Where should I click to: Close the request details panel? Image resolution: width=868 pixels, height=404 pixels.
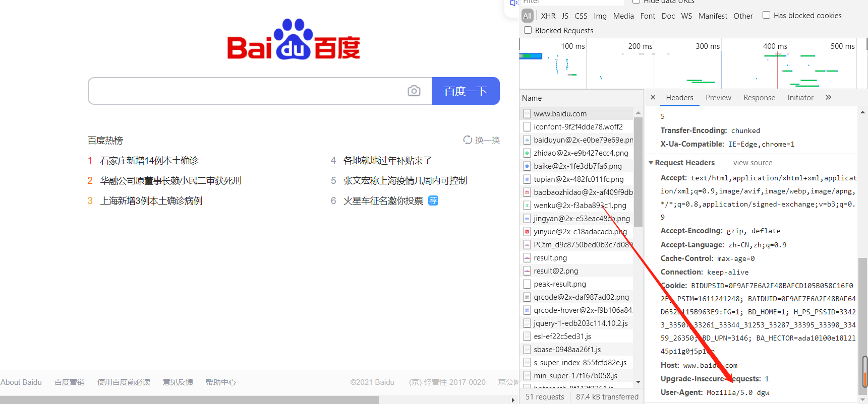click(x=653, y=97)
